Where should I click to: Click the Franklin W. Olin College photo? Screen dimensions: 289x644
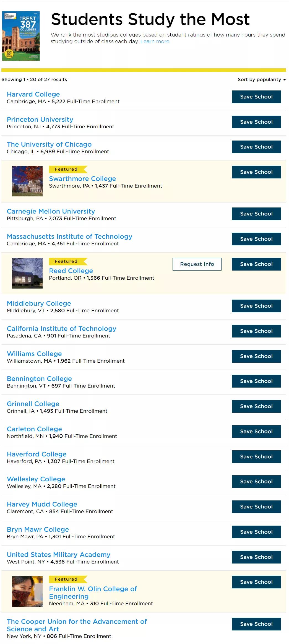(x=27, y=591)
